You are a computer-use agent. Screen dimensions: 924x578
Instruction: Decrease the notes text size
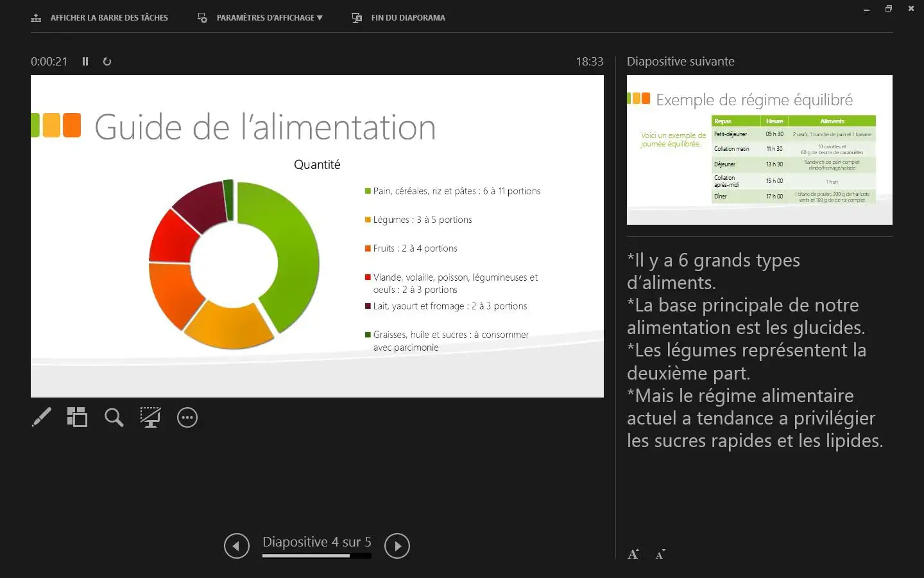[660, 554]
